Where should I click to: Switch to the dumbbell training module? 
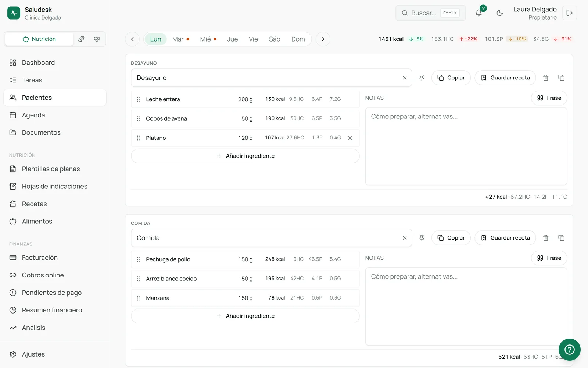82,39
